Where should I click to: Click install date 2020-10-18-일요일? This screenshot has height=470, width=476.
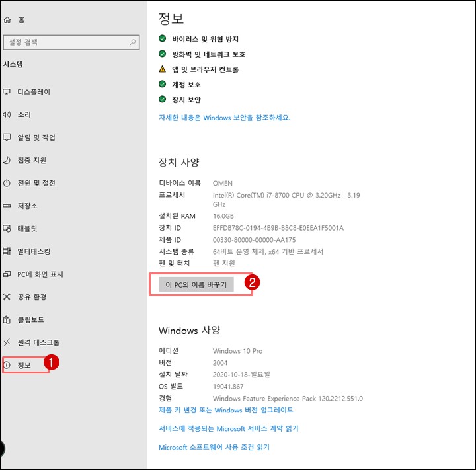click(241, 375)
